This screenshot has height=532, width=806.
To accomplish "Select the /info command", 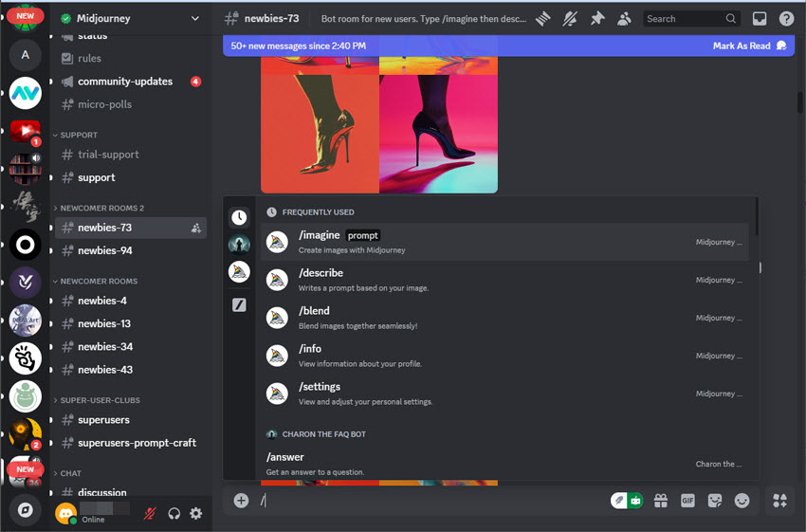I will click(x=504, y=356).
